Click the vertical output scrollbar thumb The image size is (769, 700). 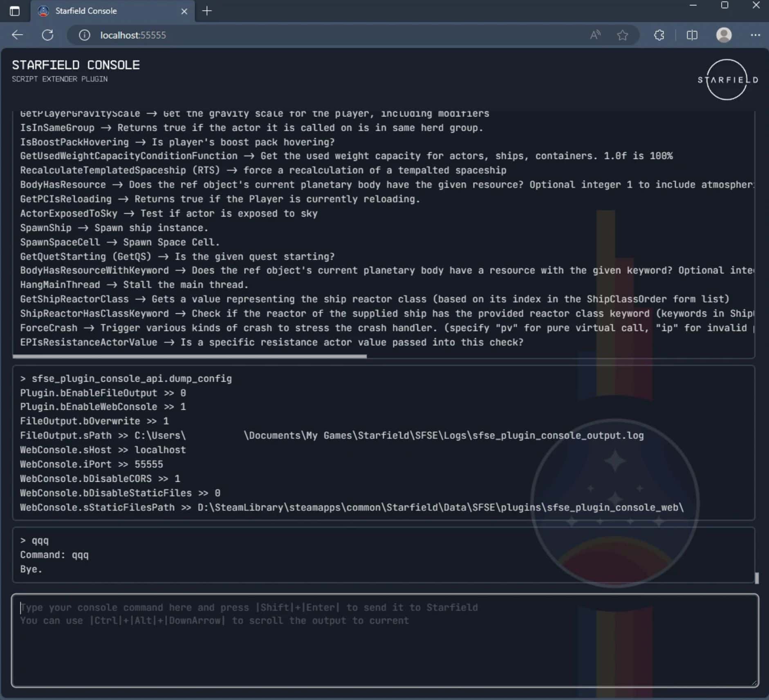pos(756,578)
